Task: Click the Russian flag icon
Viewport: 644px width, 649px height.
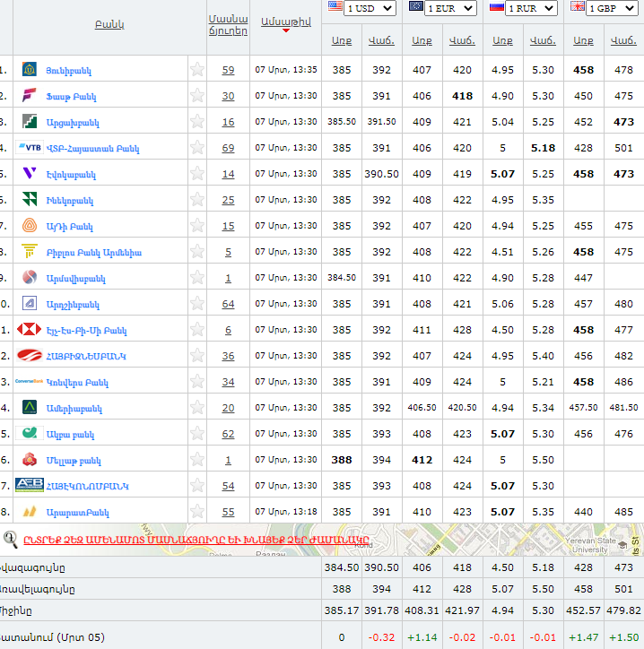Action: pyautogui.click(x=497, y=6)
